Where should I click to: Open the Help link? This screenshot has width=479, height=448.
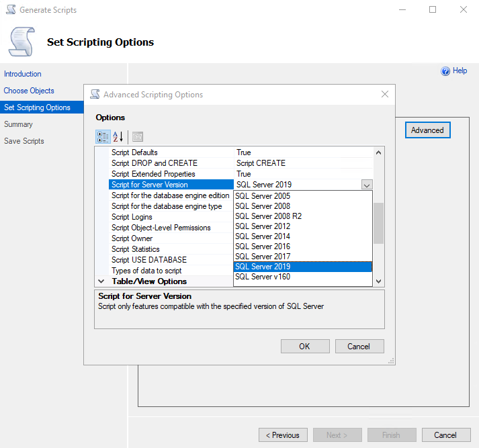(460, 71)
